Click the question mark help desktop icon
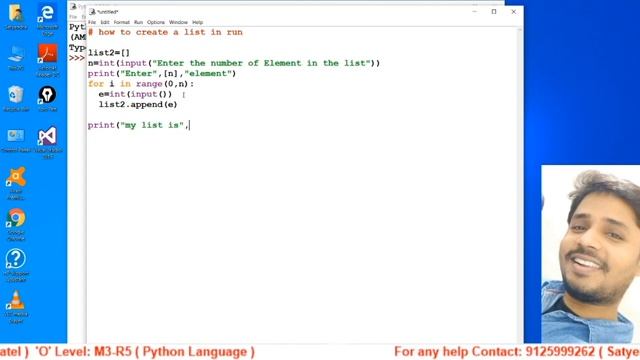640x360 pixels. [x=16, y=265]
